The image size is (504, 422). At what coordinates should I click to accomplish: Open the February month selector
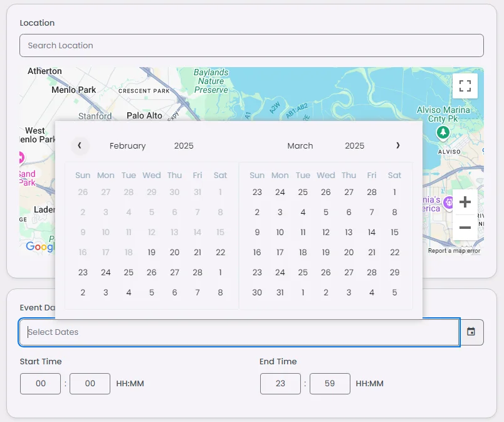click(x=127, y=145)
